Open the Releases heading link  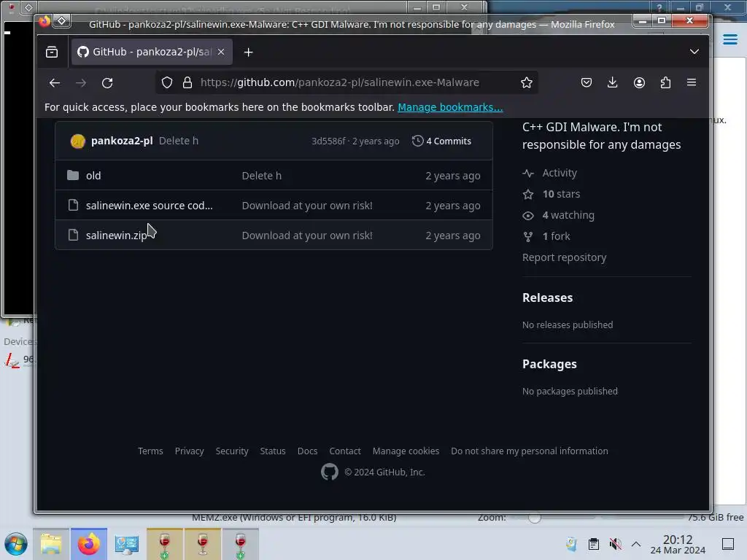[547, 297]
